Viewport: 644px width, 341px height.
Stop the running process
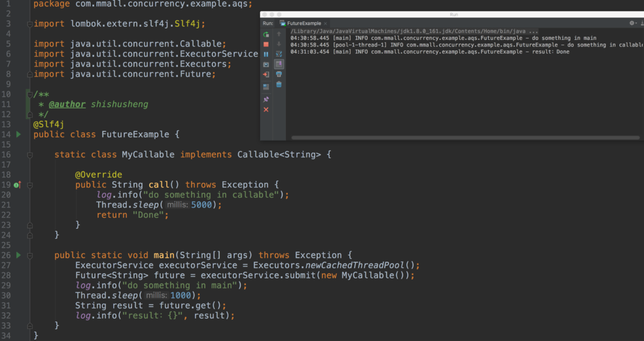pyautogui.click(x=266, y=44)
